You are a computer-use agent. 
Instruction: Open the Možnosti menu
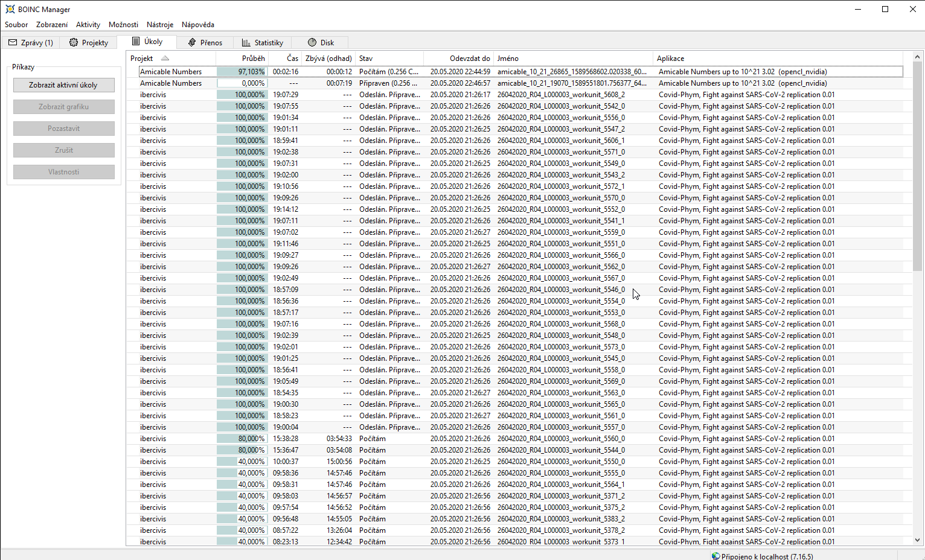click(x=123, y=25)
